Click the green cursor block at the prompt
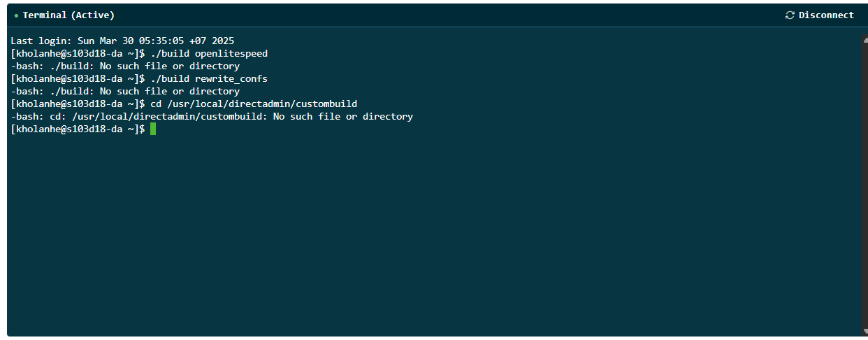 pyautogui.click(x=153, y=129)
